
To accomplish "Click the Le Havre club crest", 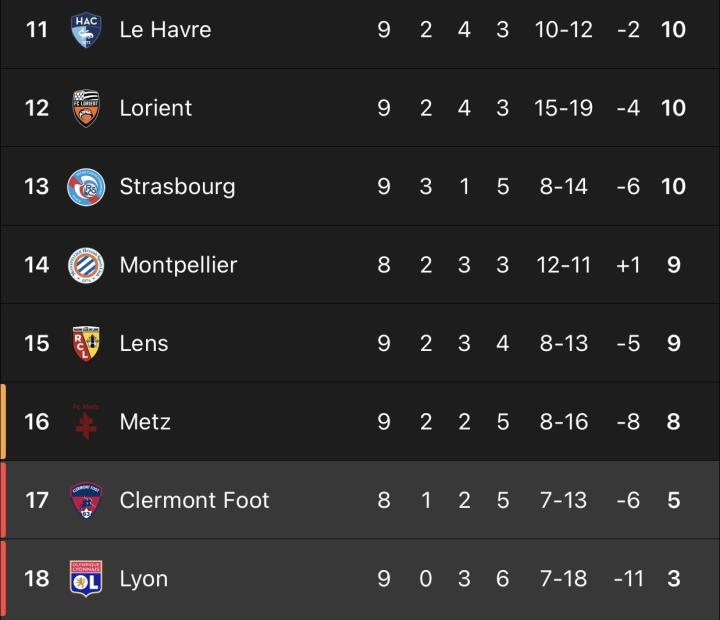I will [x=86, y=29].
